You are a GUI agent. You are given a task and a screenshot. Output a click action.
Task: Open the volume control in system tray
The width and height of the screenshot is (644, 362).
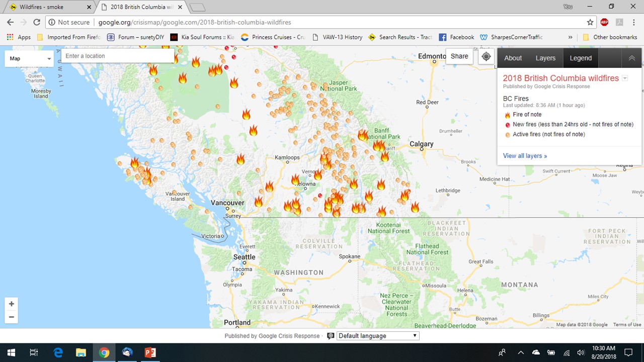(581, 352)
